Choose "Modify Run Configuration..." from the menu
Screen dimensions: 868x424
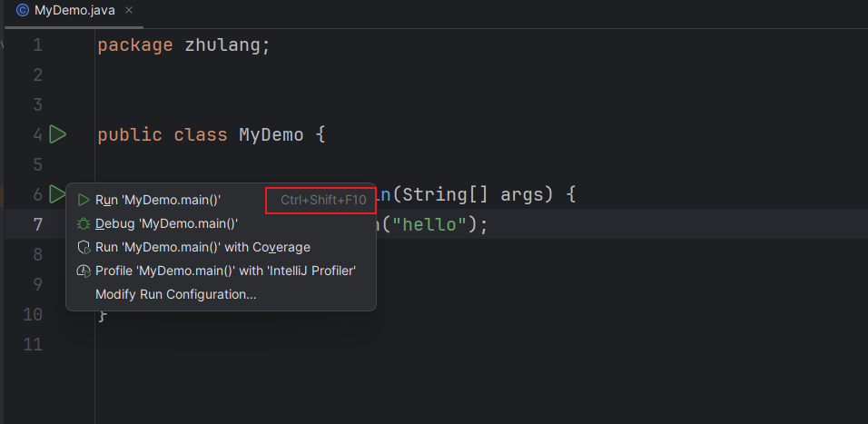[x=176, y=294]
